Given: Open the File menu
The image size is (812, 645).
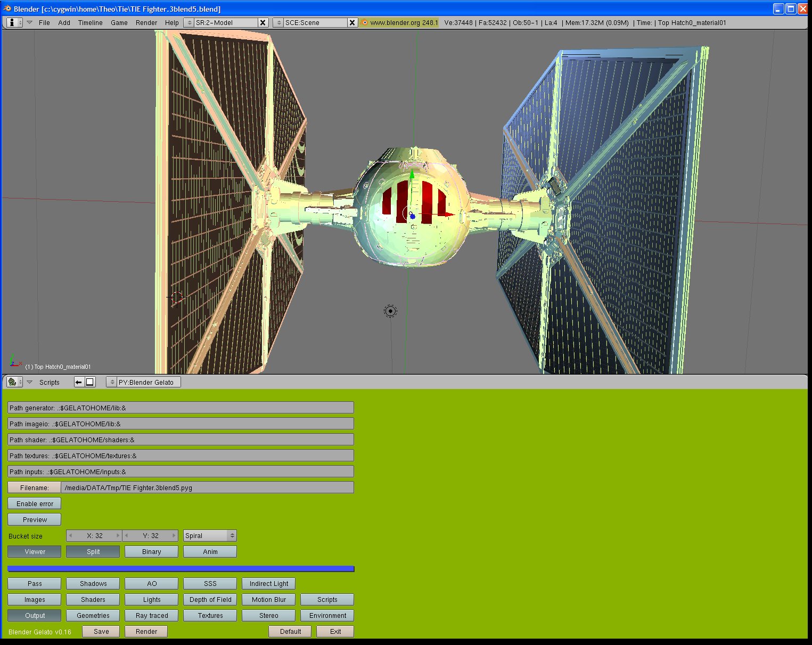Looking at the screenshot, I should point(44,23).
